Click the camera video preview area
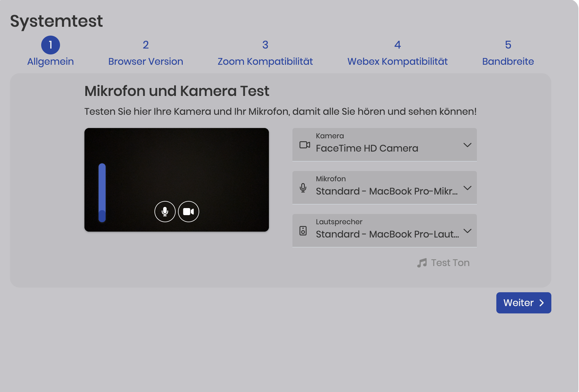This screenshot has width=579, height=392. pyautogui.click(x=177, y=180)
